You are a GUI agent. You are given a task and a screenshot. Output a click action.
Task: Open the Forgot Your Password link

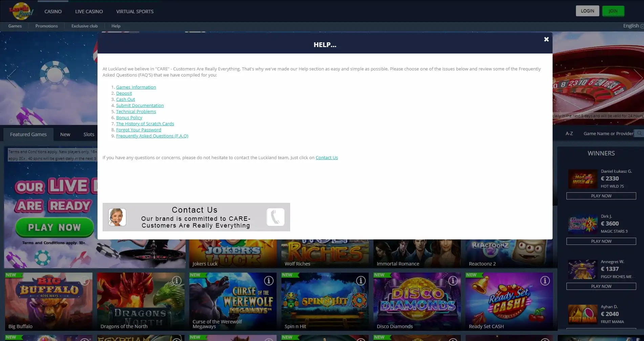pyautogui.click(x=138, y=130)
